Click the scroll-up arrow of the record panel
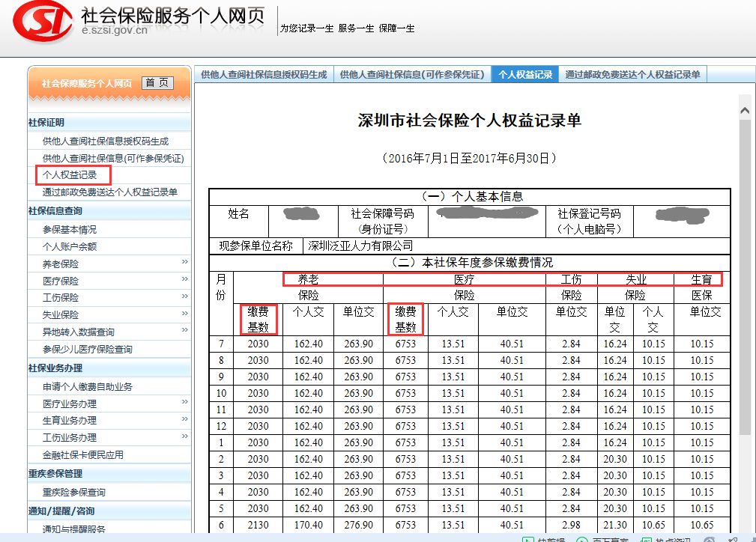 tap(745, 111)
